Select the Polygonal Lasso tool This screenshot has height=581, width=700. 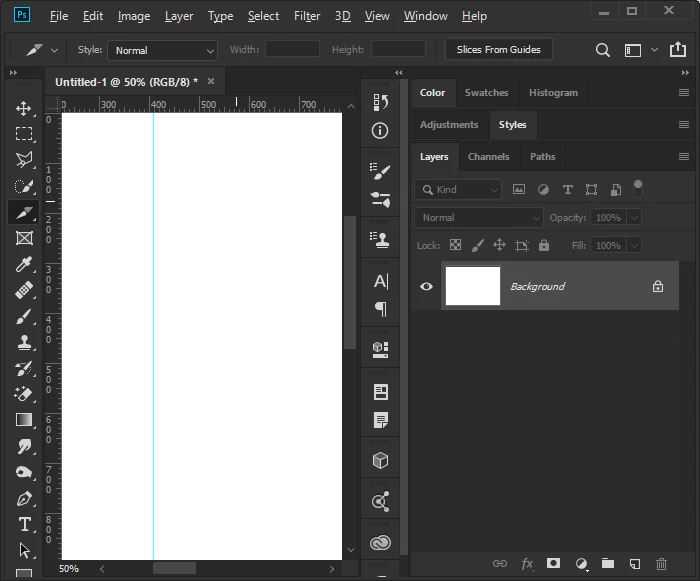24,160
